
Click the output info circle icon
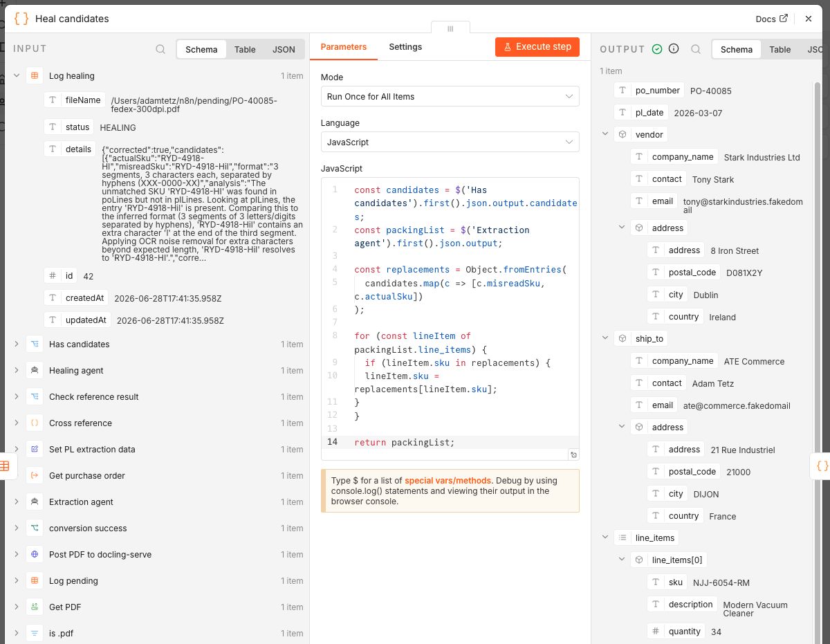[674, 49]
